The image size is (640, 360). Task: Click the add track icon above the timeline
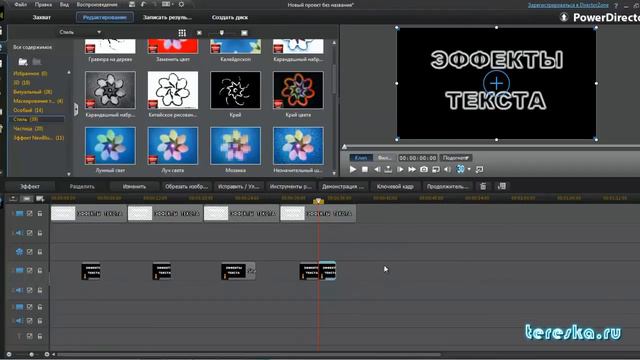pos(40,198)
